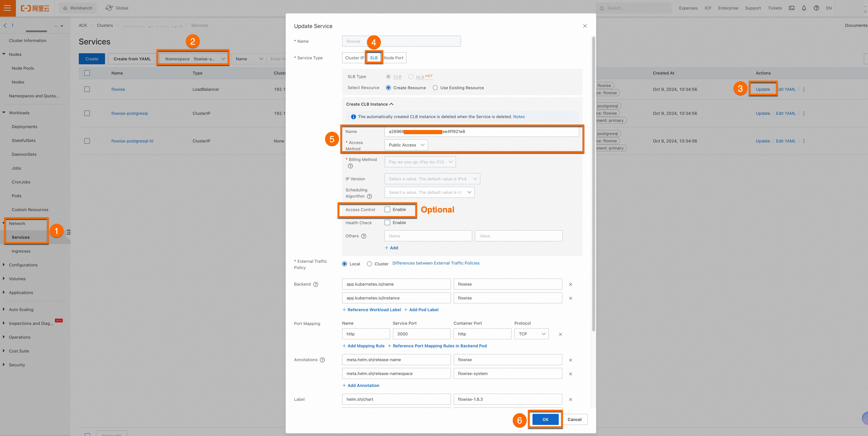Image resolution: width=868 pixels, height=436 pixels.
Task: Enable the Access Control checkbox
Action: tap(388, 209)
